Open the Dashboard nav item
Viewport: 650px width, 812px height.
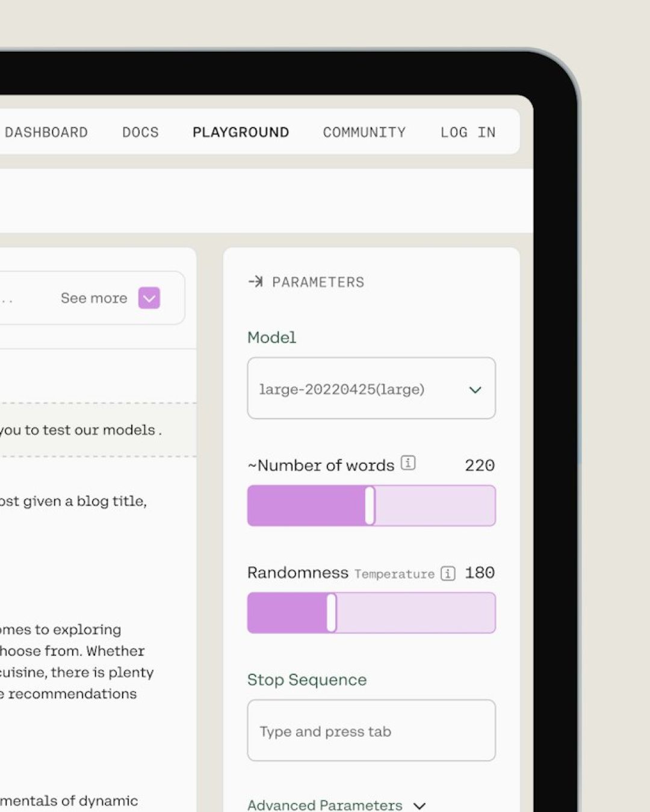(46, 132)
